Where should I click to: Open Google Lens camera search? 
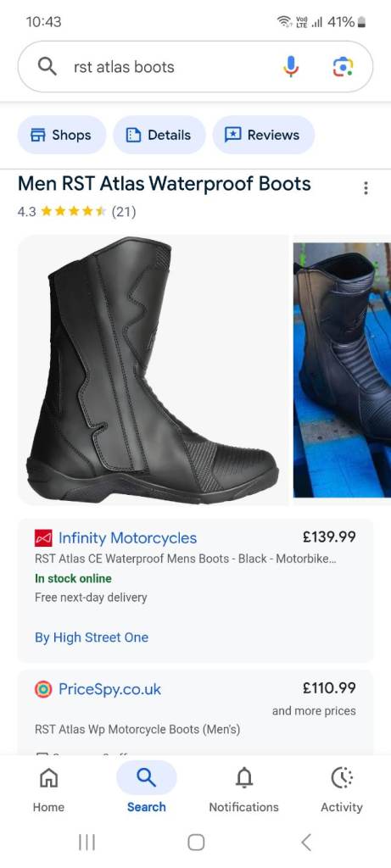(343, 67)
